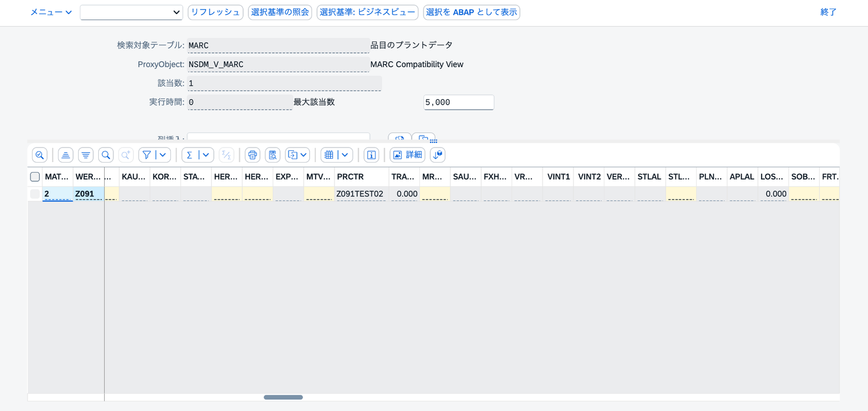Open the filter options dropdown arrow
The height and width of the screenshot is (411, 868).
coord(163,155)
